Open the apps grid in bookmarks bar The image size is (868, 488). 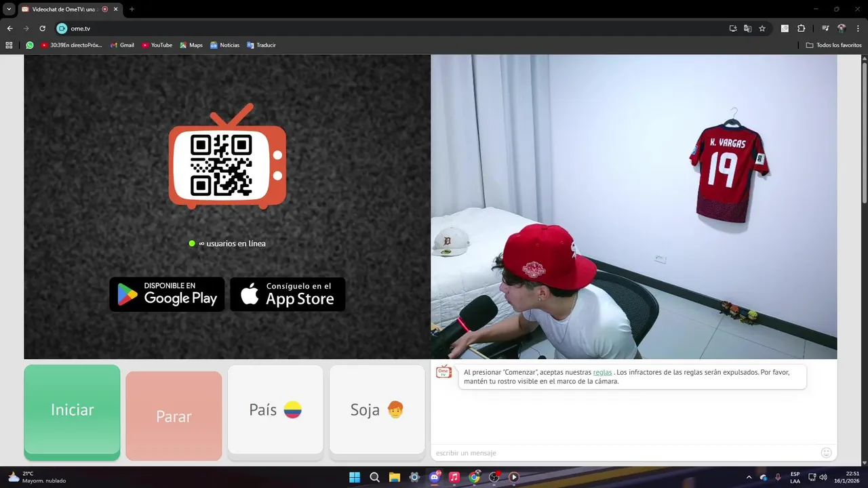click(x=9, y=45)
